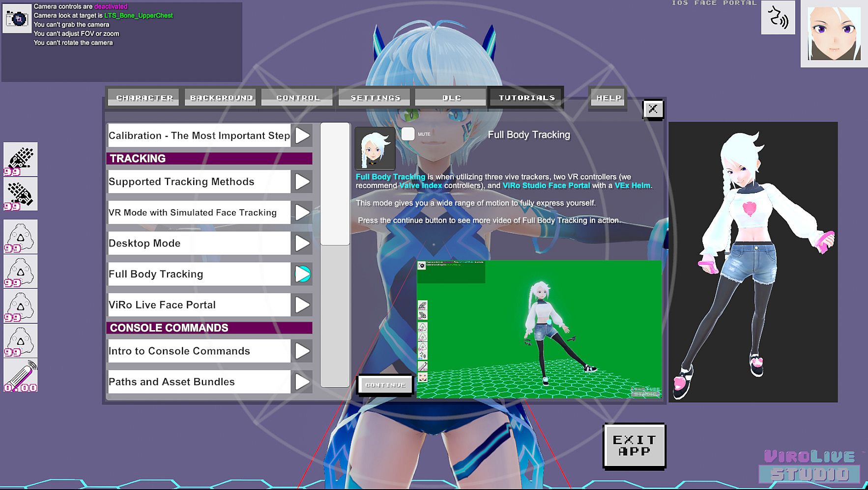Click the narrator avatar portrait beside MUTE
The height and width of the screenshot is (490, 868).
[x=375, y=148]
